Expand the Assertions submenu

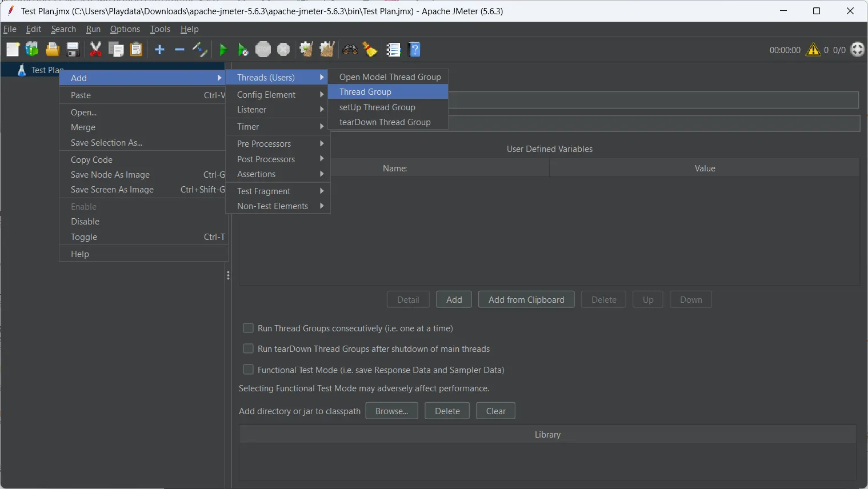pos(277,174)
